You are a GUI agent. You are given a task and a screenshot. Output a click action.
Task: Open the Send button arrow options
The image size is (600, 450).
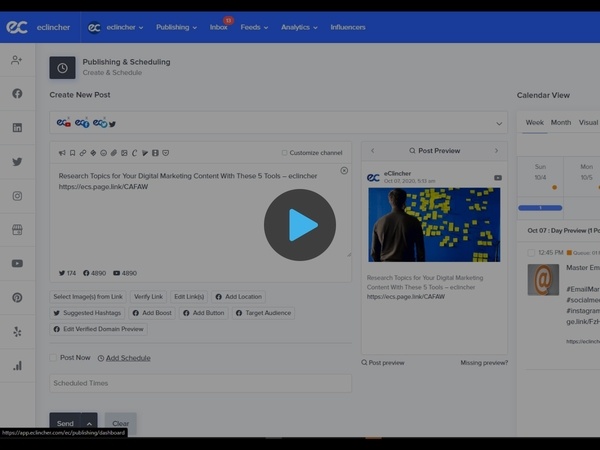tap(89, 423)
